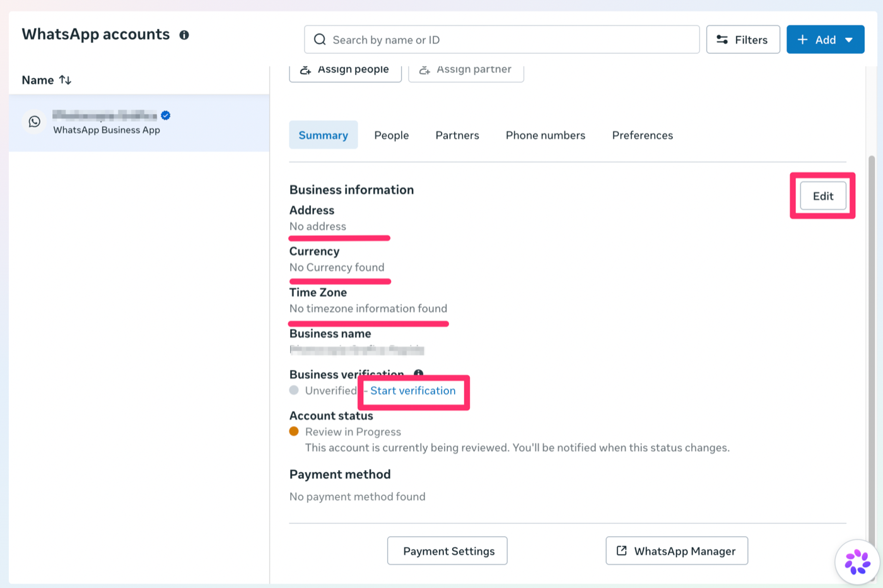Click the Start verification link
The image size is (883, 588).
point(413,391)
